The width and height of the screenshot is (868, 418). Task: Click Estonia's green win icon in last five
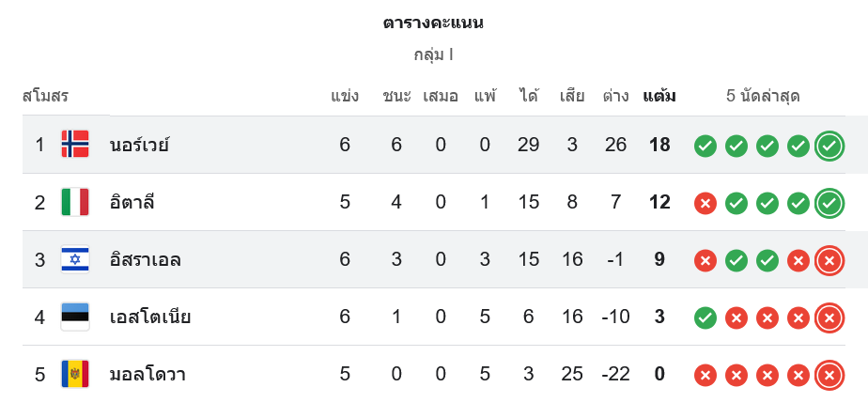tap(705, 317)
